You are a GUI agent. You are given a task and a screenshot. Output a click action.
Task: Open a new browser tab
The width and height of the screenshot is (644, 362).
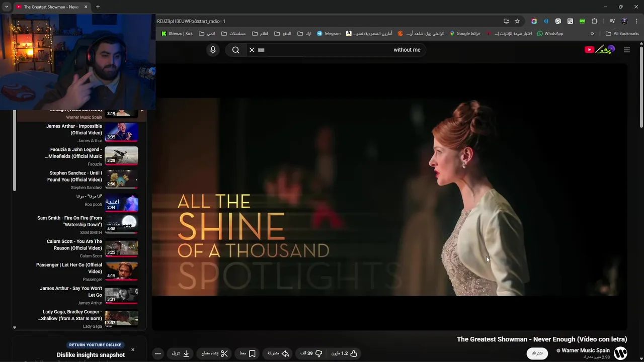98,7
